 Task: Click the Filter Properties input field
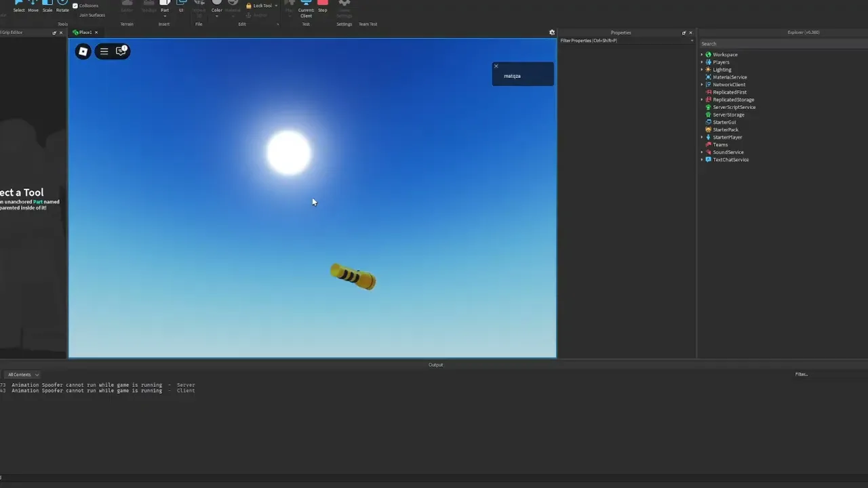(624, 41)
